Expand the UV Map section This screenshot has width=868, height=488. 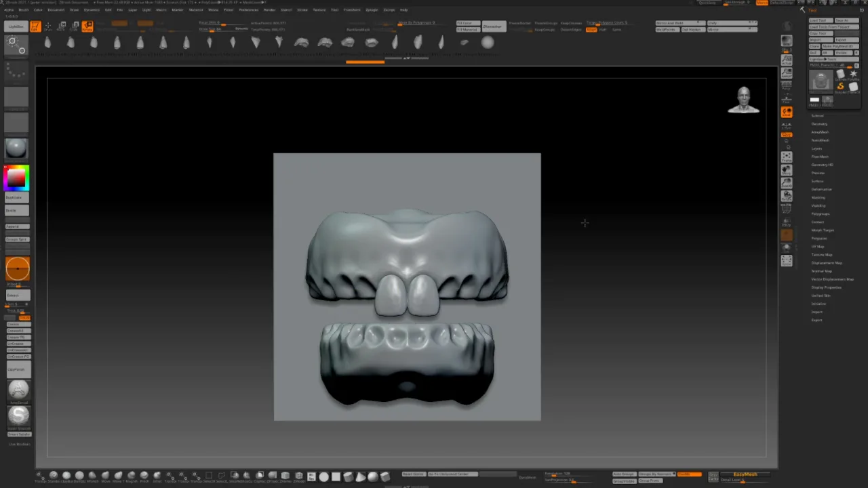(x=817, y=247)
